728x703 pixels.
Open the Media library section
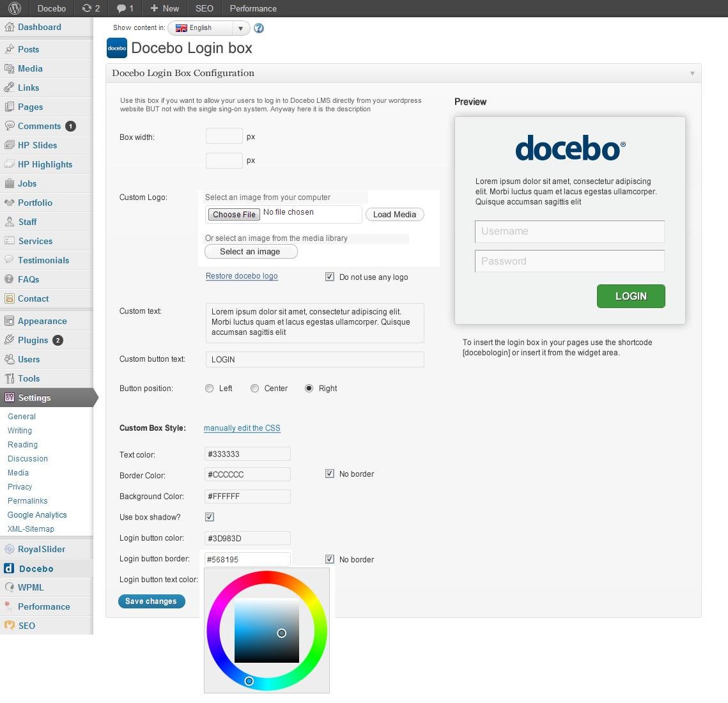30,68
